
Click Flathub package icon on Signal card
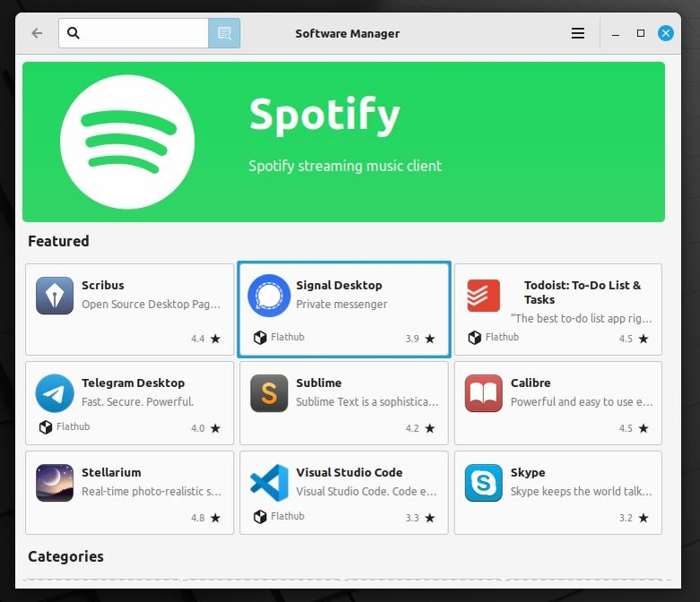260,338
